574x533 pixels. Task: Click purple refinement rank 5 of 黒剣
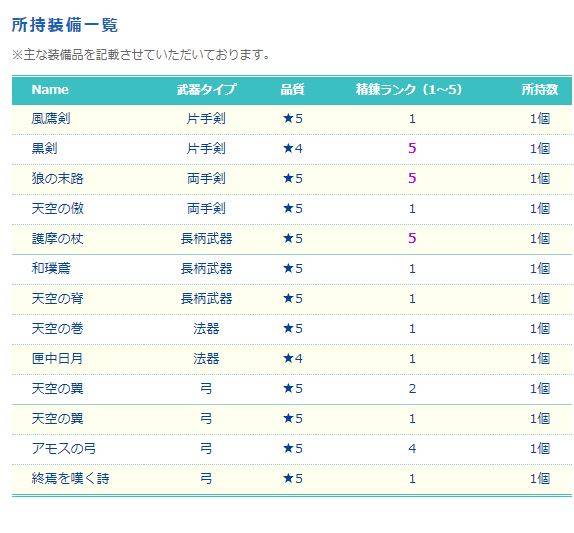412,149
